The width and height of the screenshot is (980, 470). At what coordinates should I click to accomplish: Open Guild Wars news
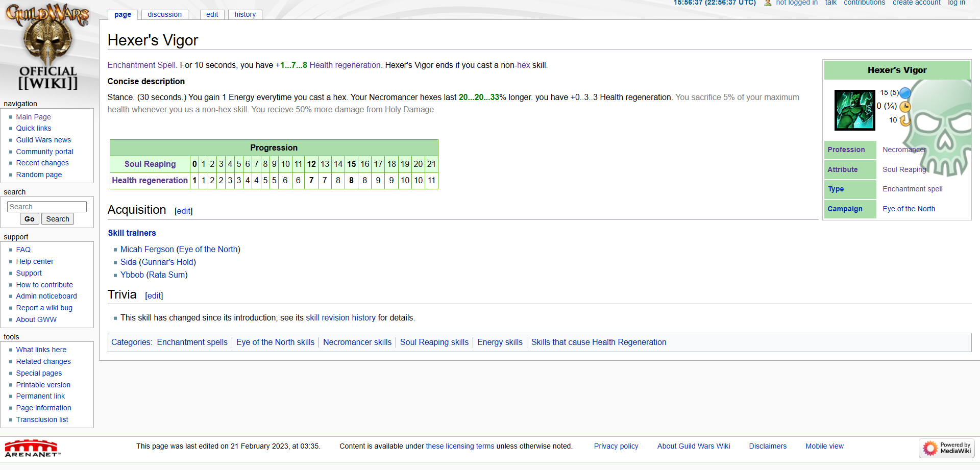pos(43,140)
